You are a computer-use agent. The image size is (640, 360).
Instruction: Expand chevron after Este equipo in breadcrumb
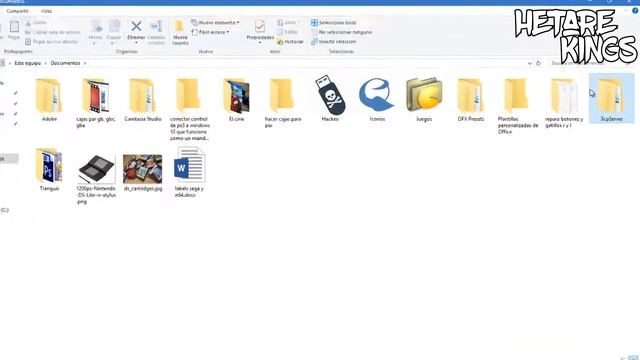(46, 63)
